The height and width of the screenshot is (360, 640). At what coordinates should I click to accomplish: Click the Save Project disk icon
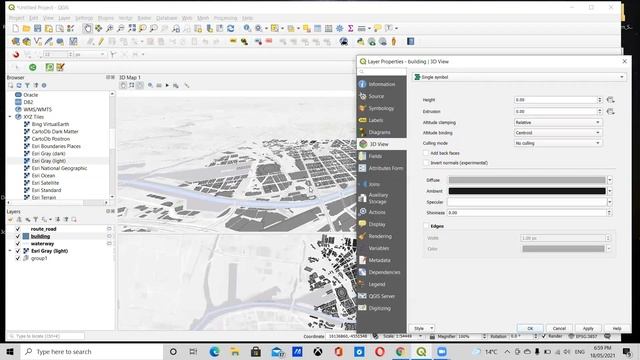click(x=38, y=28)
